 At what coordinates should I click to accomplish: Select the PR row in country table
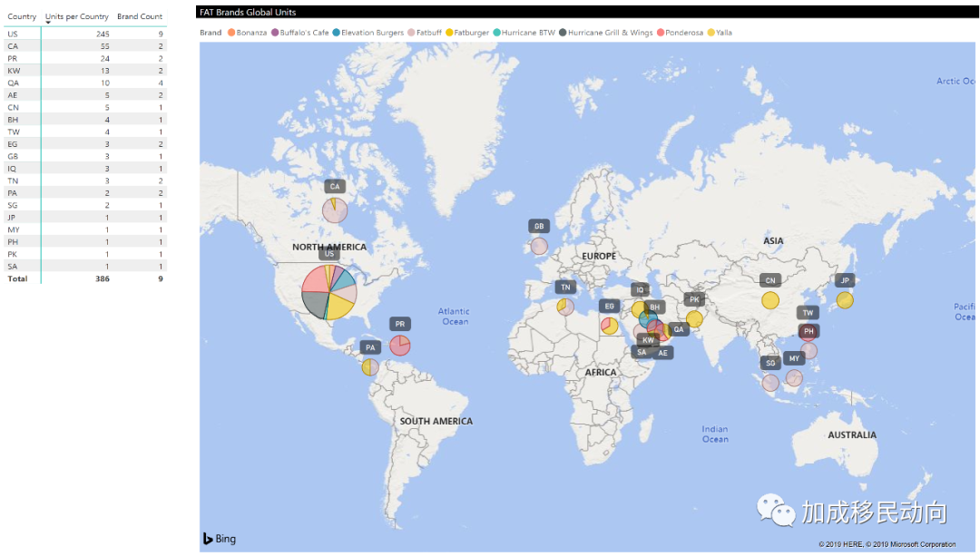85,58
